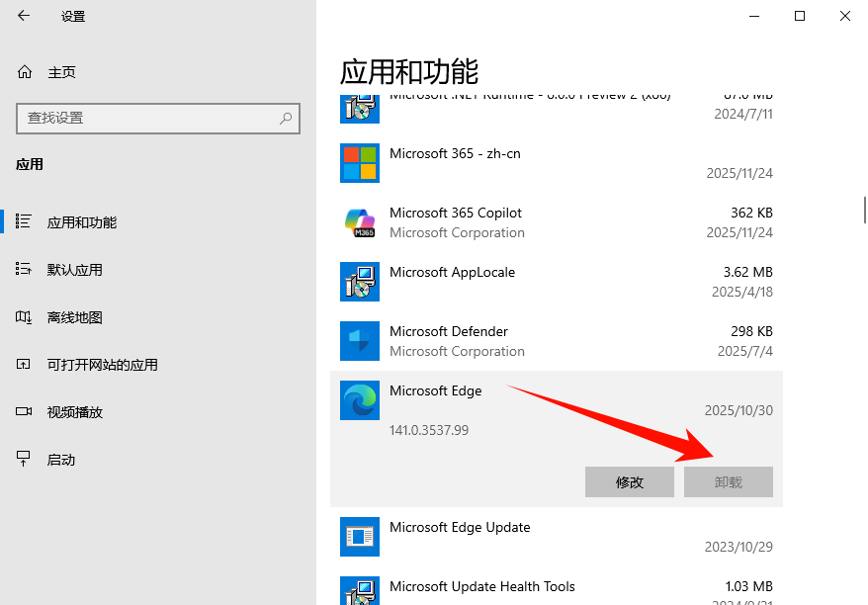Expand the Microsoft Defender entry
Image resolution: width=868 pixels, height=605 pixels.
pos(544,341)
